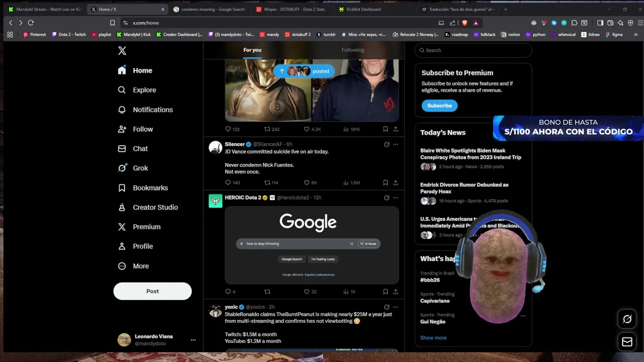This screenshot has height=362, width=644.
Task: Click the Post button
Action: click(x=152, y=291)
